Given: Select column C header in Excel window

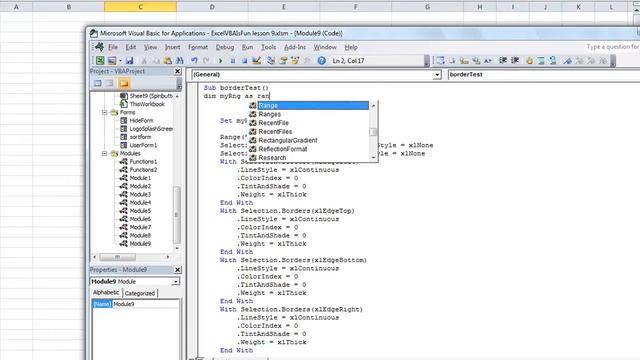Looking at the screenshot, I should click(x=140, y=7).
